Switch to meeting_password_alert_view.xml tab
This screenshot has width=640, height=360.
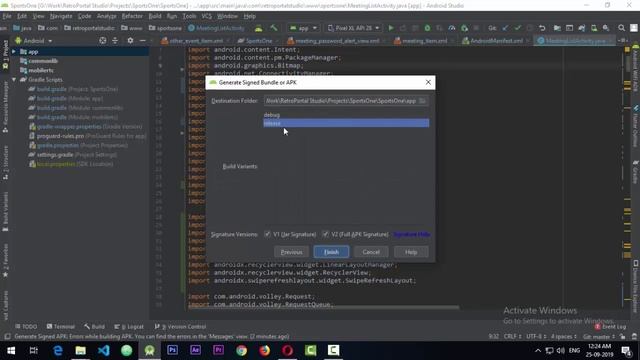coord(337,41)
